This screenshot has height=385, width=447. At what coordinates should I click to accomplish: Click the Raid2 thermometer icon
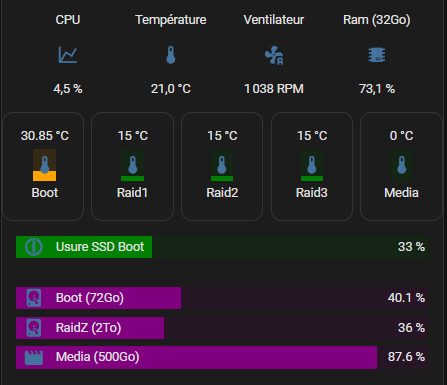pyautogui.click(x=222, y=165)
